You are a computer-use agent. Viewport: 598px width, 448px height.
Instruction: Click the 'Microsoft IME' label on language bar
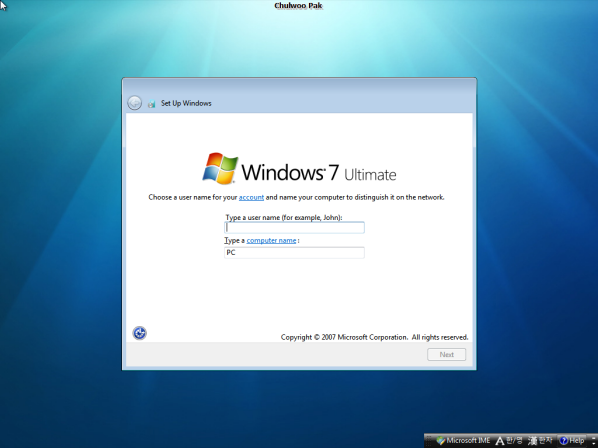pyautogui.click(x=468, y=440)
